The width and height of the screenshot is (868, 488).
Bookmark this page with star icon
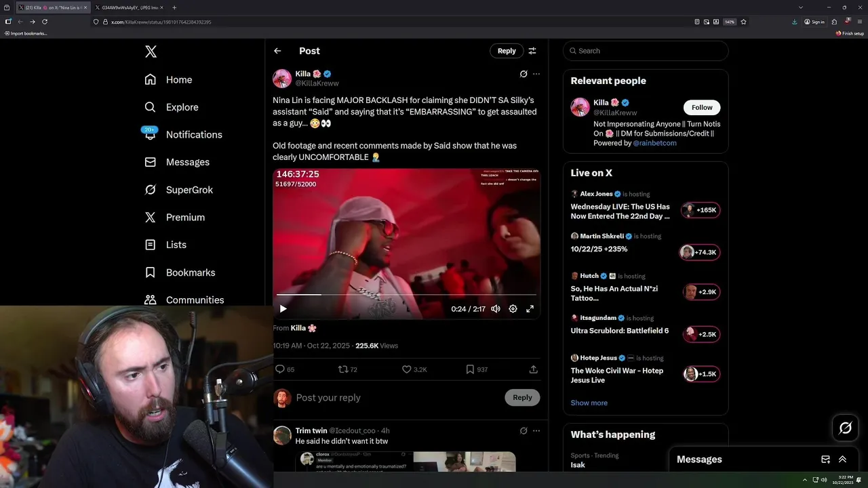click(743, 22)
